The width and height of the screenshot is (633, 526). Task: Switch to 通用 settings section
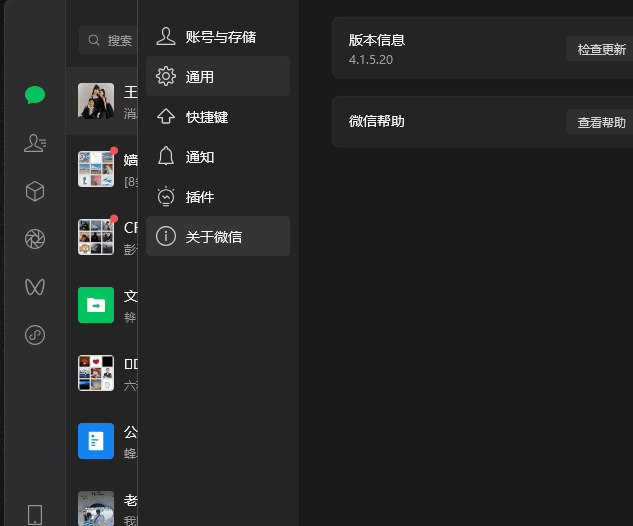218,77
